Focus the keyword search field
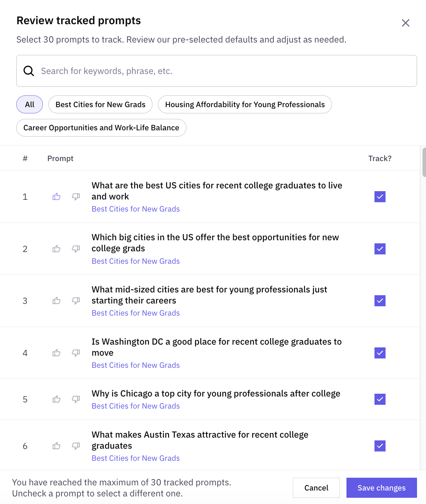The image size is (426, 504). 216,71
